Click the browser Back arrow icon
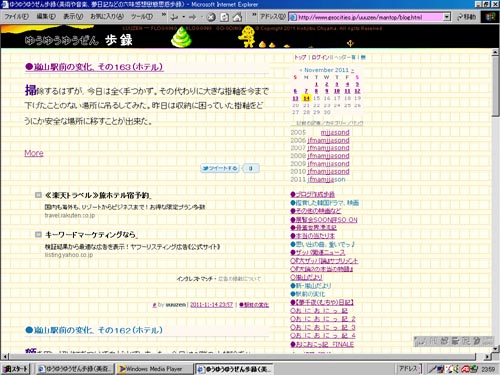 click(x=174, y=17)
